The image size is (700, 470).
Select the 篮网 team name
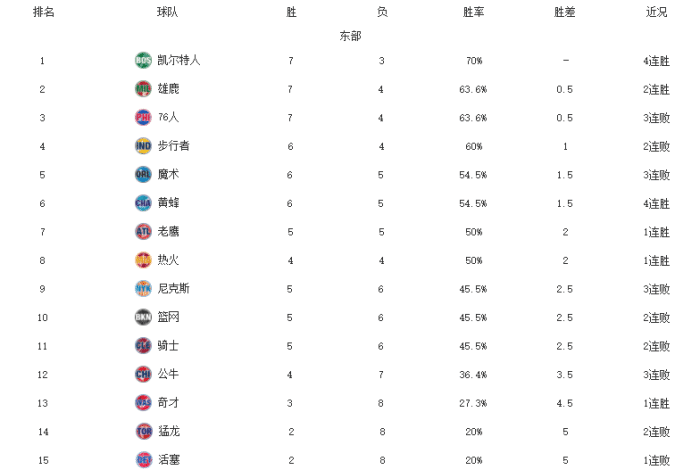pyautogui.click(x=169, y=317)
